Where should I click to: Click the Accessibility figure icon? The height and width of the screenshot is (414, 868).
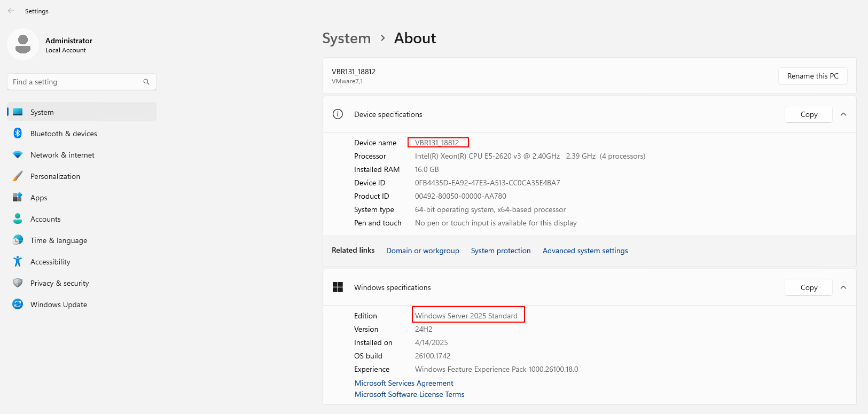click(18, 262)
